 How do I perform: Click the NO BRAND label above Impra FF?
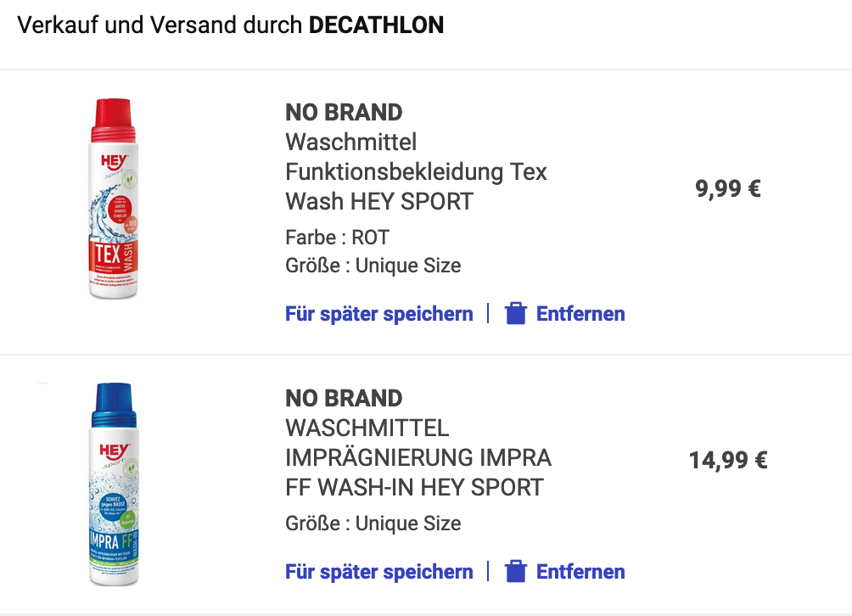344,398
